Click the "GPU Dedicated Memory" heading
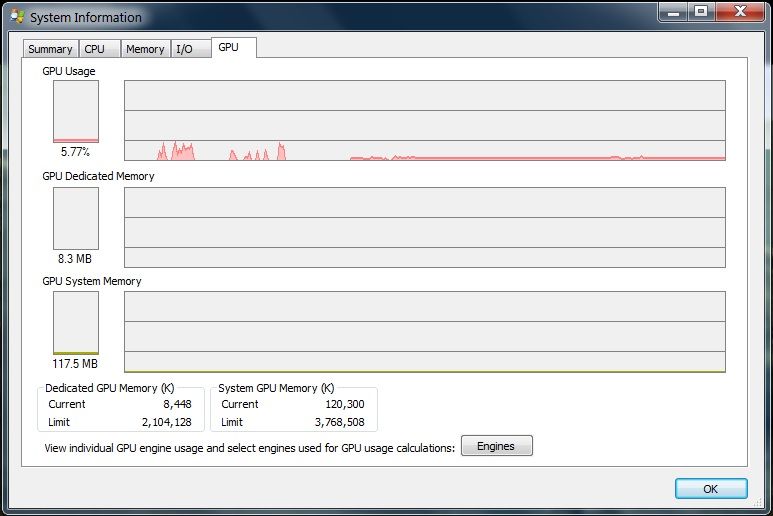Image resolution: width=773 pixels, height=516 pixels. (98, 176)
